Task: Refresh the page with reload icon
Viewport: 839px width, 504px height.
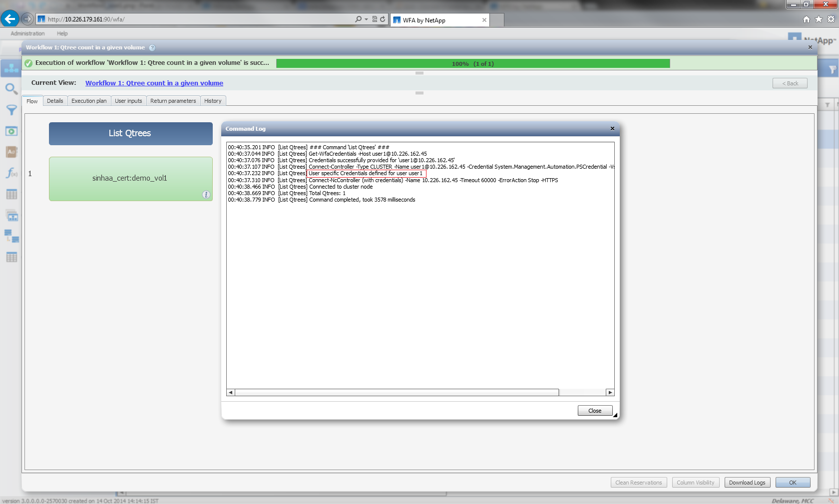Action: coord(383,19)
